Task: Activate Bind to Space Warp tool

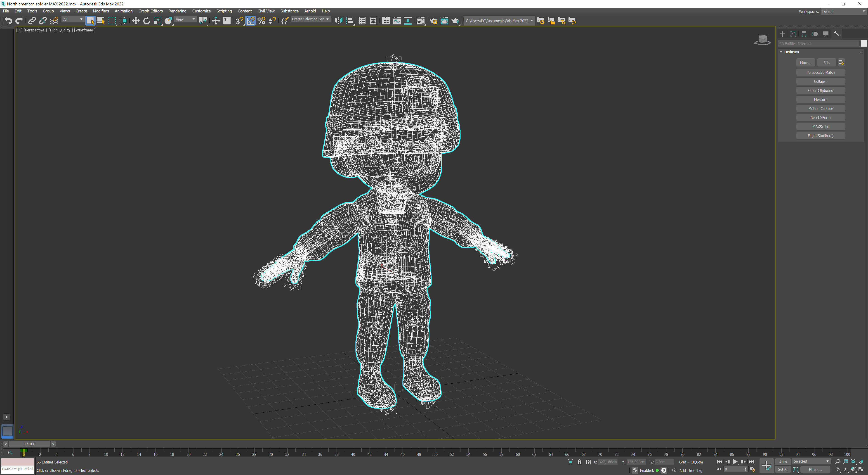Action: click(54, 21)
